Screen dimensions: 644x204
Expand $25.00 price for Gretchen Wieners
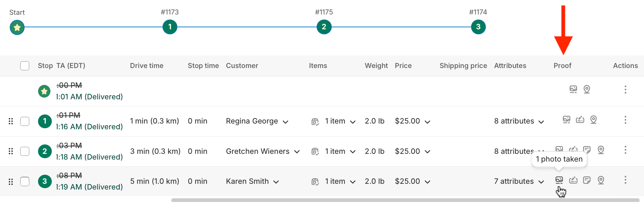(413, 151)
